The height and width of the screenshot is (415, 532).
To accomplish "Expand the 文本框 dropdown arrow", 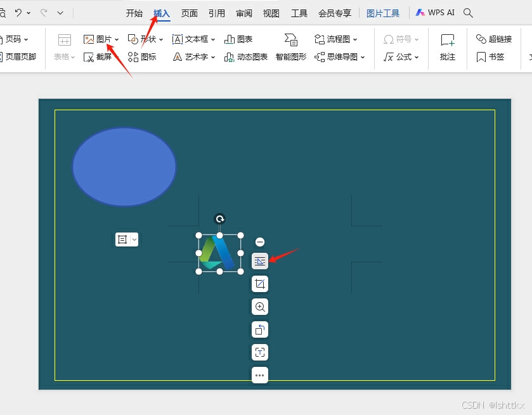I will 213,40.
